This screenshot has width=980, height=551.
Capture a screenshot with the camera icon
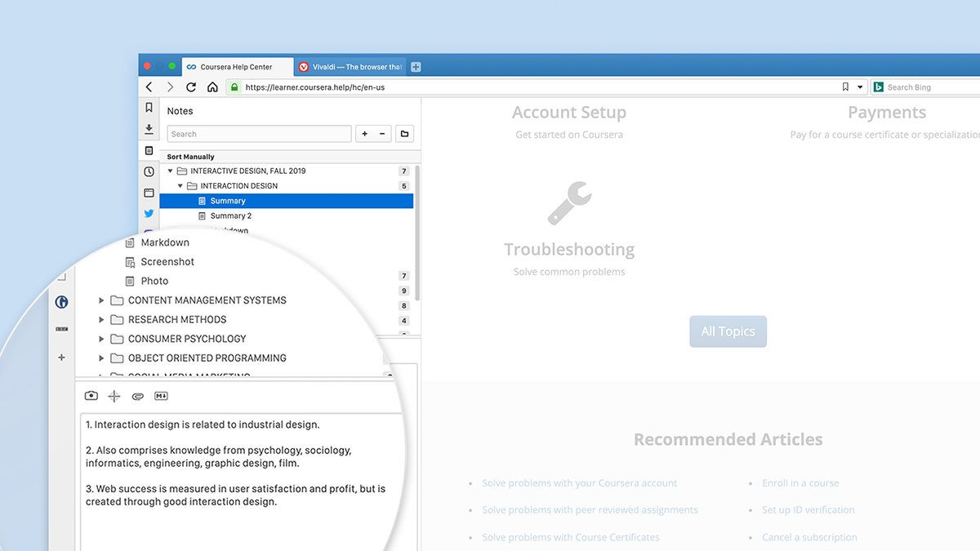pos(91,396)
